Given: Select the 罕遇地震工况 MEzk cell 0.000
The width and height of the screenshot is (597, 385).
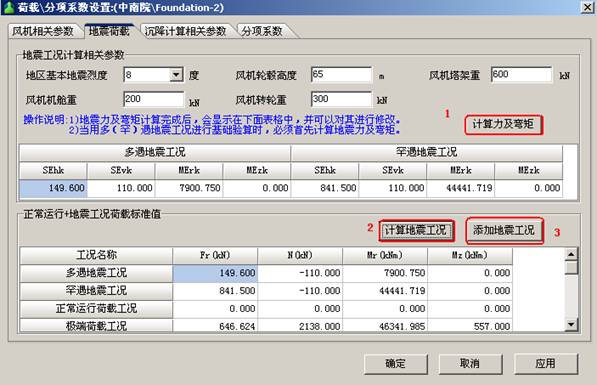Looking at the screenshot, I should [x=529, y=188].
